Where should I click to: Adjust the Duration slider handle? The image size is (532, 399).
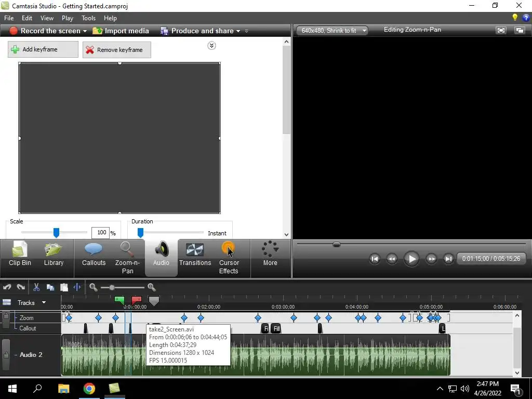140,233
